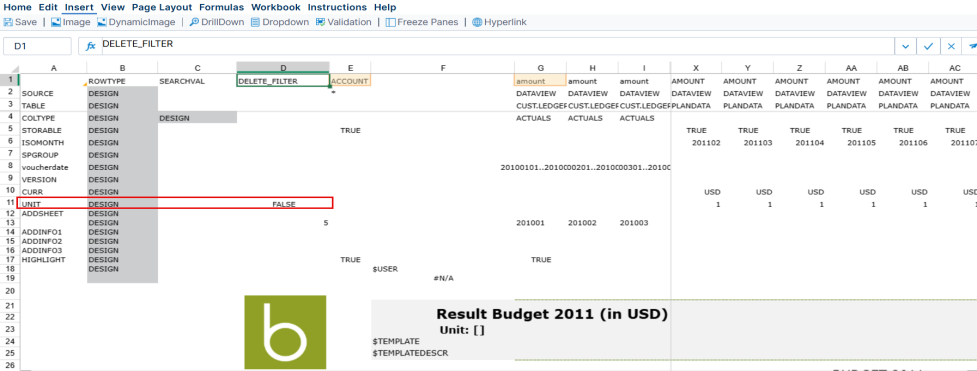Open the Formulas menu
This screenshot has height=371, width=977.
(221, 7)
